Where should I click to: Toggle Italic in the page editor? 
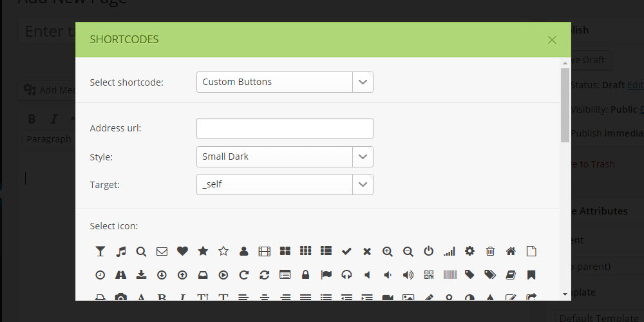click(53, 119)
